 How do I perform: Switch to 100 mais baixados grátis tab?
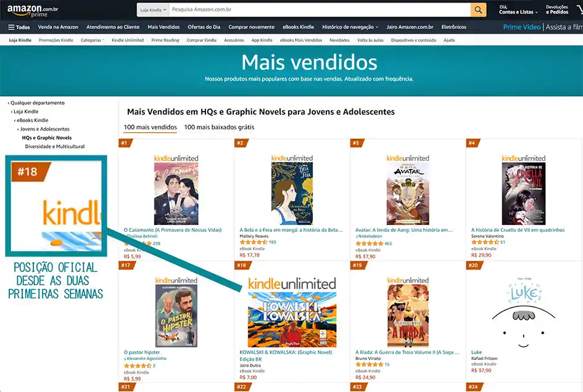tap(220, 127)
